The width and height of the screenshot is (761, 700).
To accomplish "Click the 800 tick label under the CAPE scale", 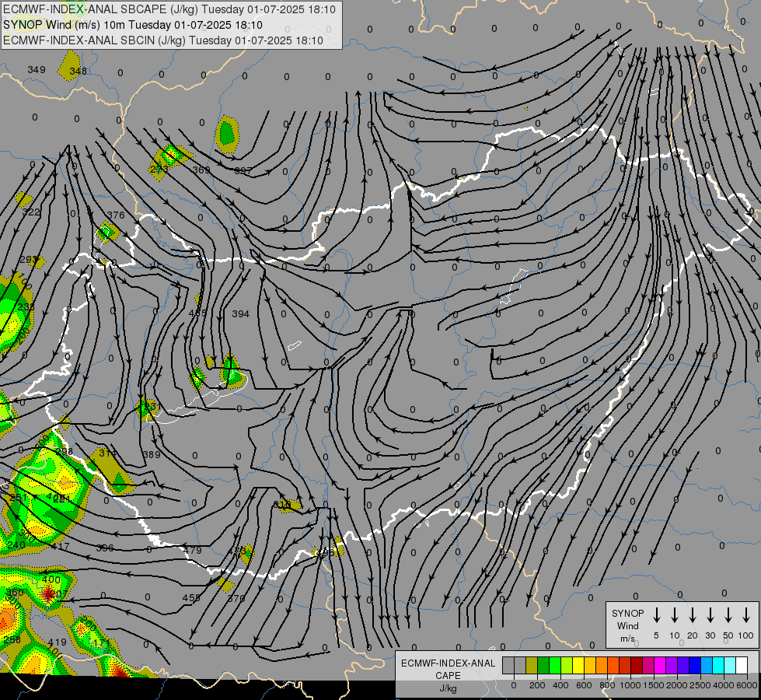I will tap(607, 685).
